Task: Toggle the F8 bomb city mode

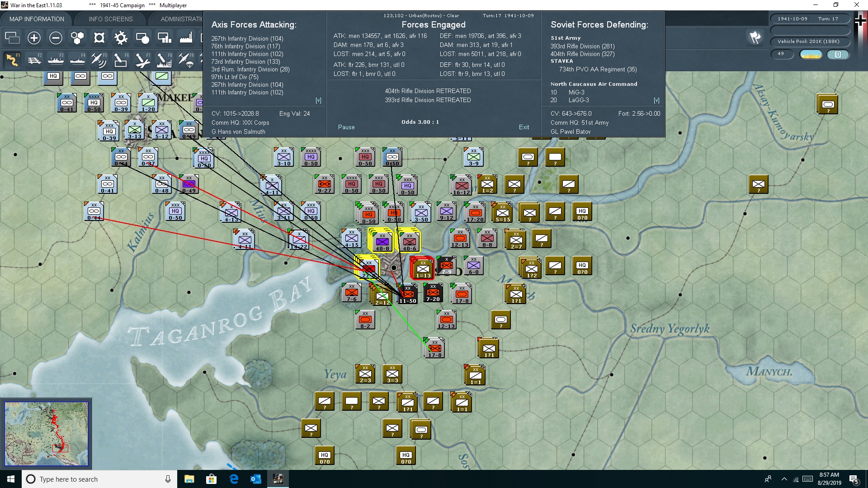Action: 164,60
